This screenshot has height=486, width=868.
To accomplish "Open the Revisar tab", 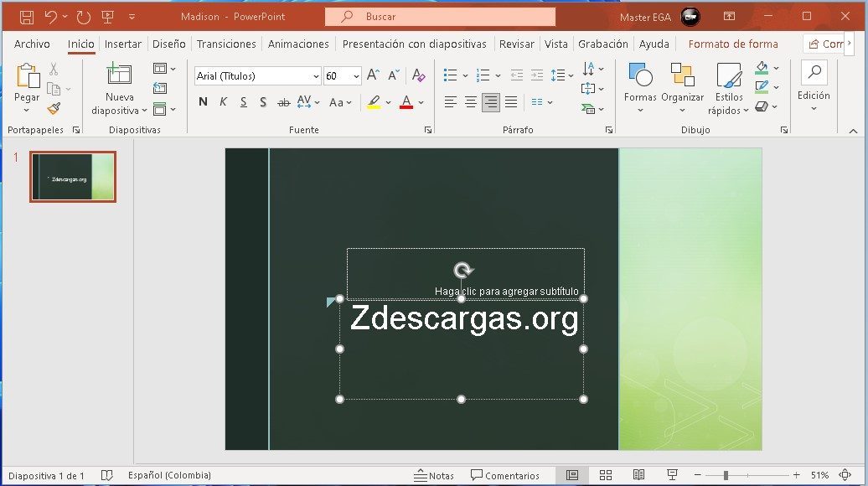I will pos(516,44).
